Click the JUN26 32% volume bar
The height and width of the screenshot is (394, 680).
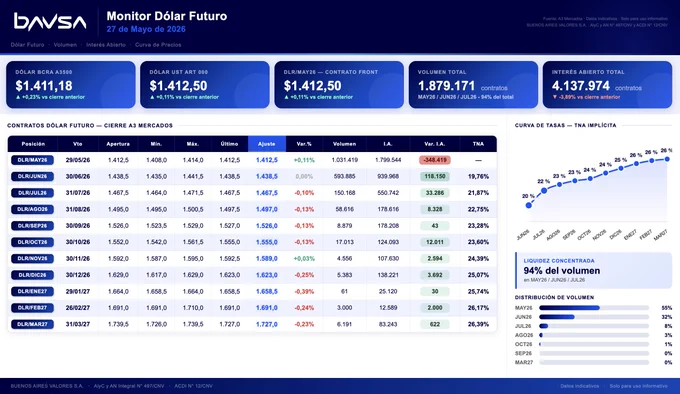[x=594, y=317]
